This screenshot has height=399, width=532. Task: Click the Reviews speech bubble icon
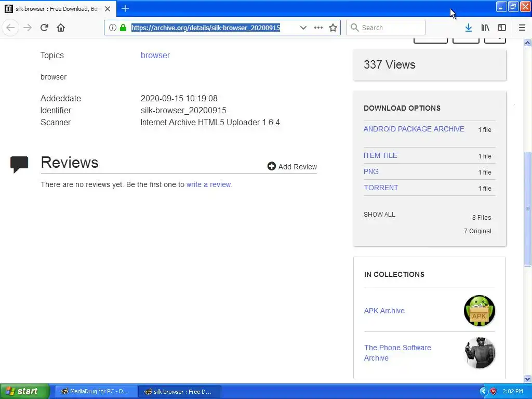pos(19,164)
